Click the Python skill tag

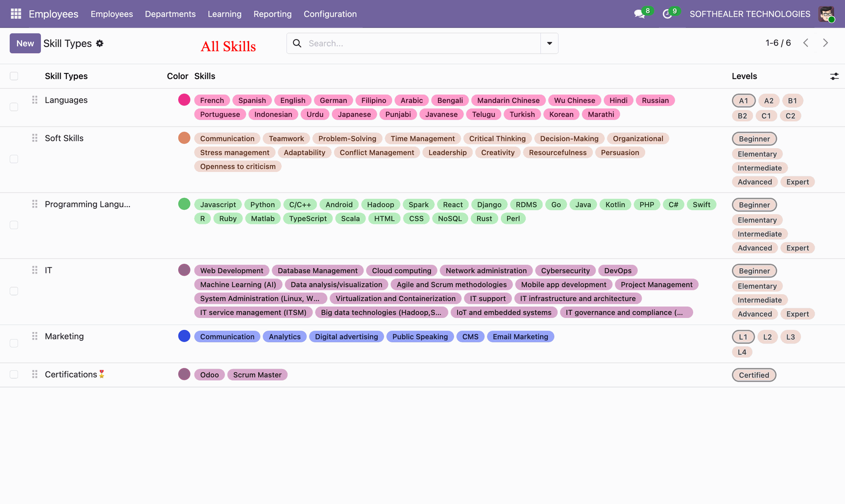pos(262,205)
